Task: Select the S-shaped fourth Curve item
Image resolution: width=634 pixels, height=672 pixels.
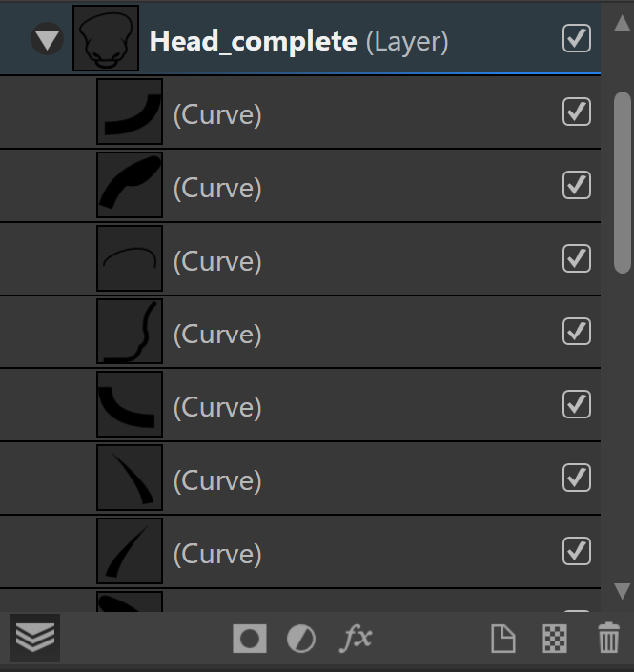Action: [x=300, y=332]
